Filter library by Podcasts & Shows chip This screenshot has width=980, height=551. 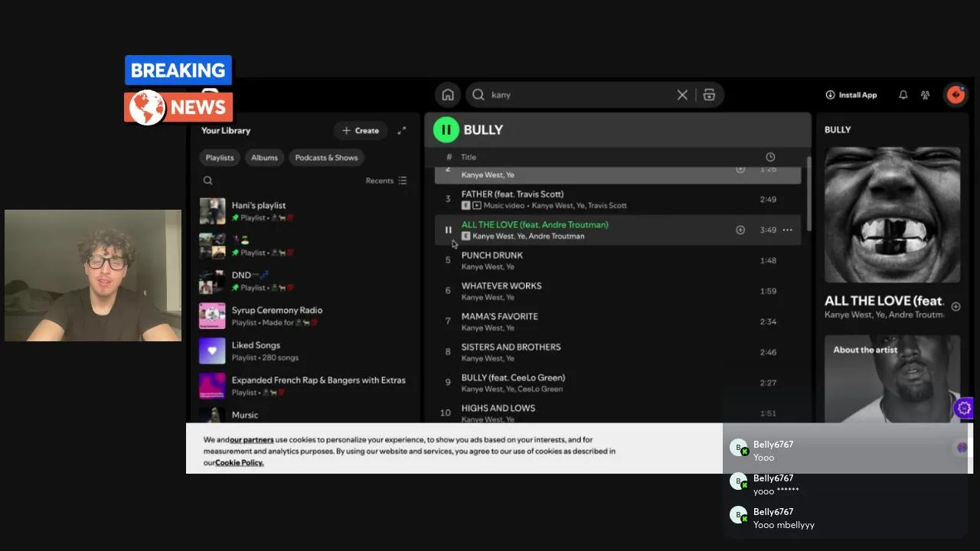(327, 158)
